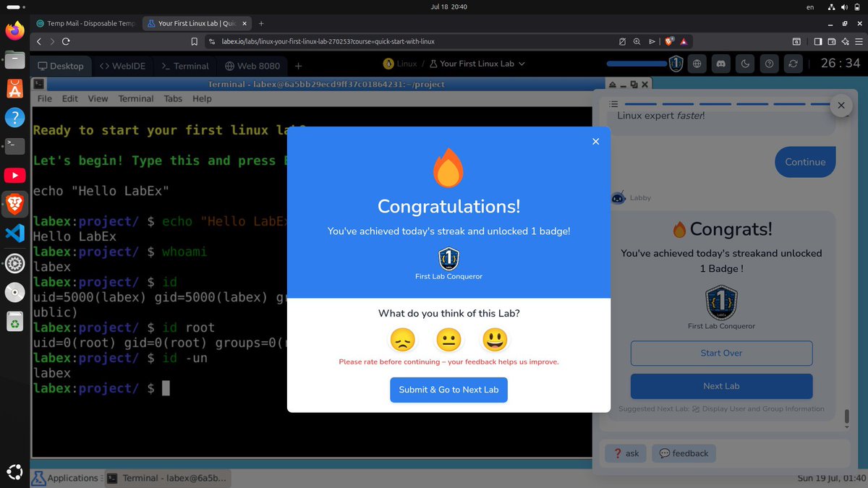This screenshot has width=868, height=488.
Task: Open the View menu in the terminal
Action: coord(98,98)
